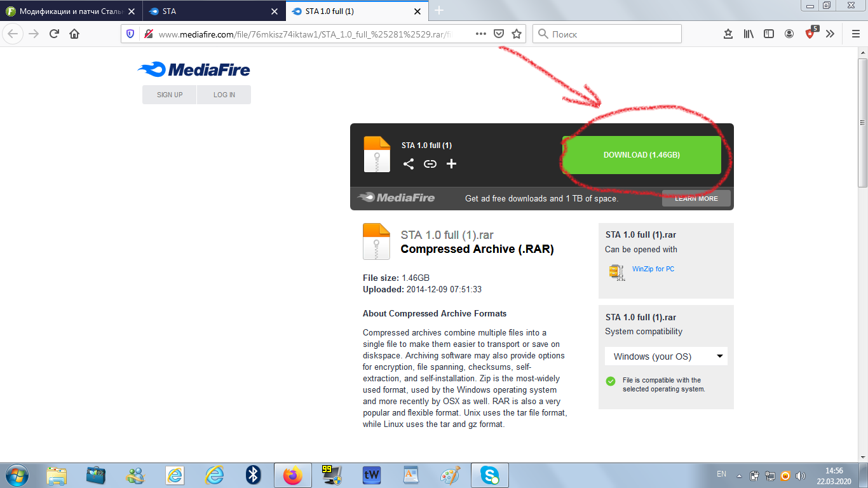
Task: Expand the toolbar overflow chevrons
Action: tap(830, 34)
